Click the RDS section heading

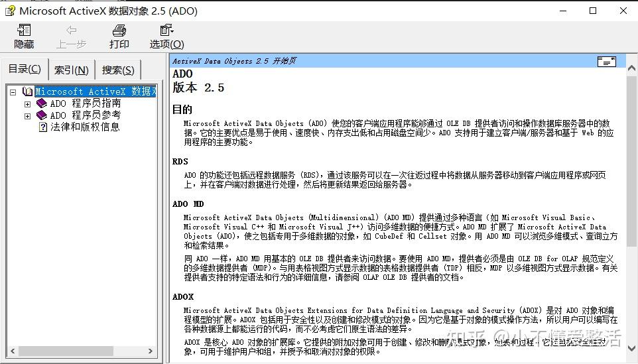click(x=180, y=162)
